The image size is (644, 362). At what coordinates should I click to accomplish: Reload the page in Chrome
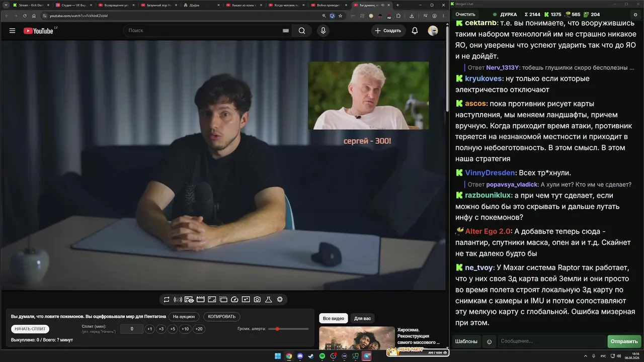25,16
